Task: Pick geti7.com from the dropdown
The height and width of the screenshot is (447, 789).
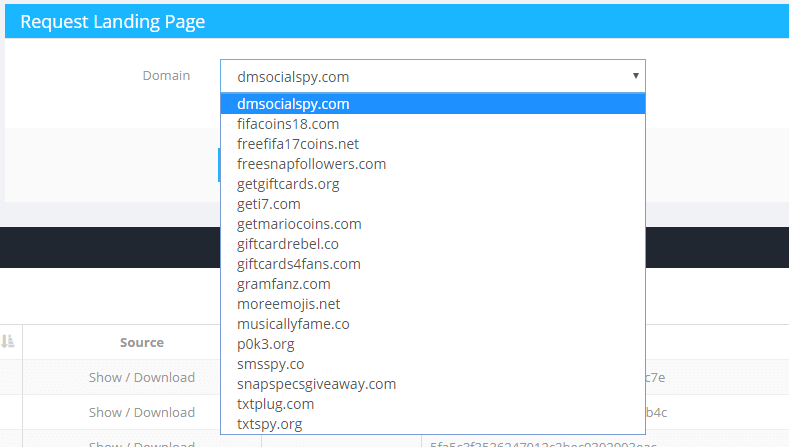Action: click(433, 204)
